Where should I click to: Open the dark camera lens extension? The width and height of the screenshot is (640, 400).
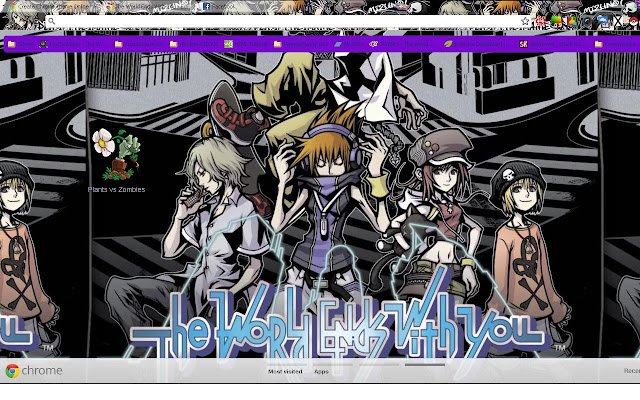pyautogui.click(x=587, y=21)
